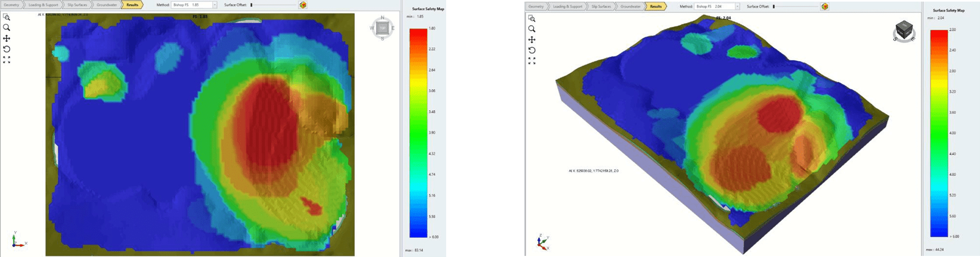
Task: Open Geometry tab in left window
Action: 11,5
